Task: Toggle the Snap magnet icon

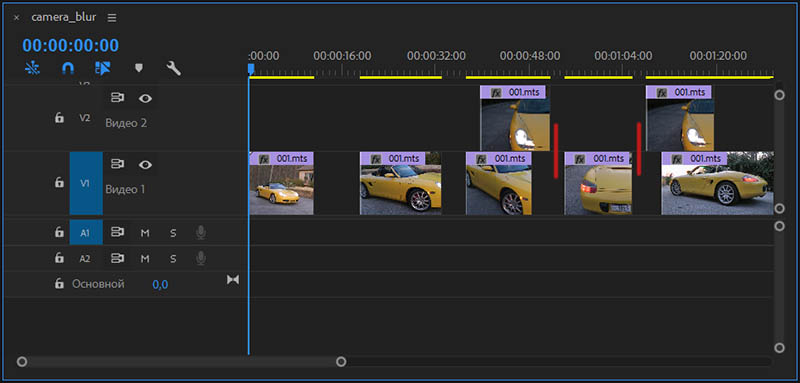Action: click(67, 68)
